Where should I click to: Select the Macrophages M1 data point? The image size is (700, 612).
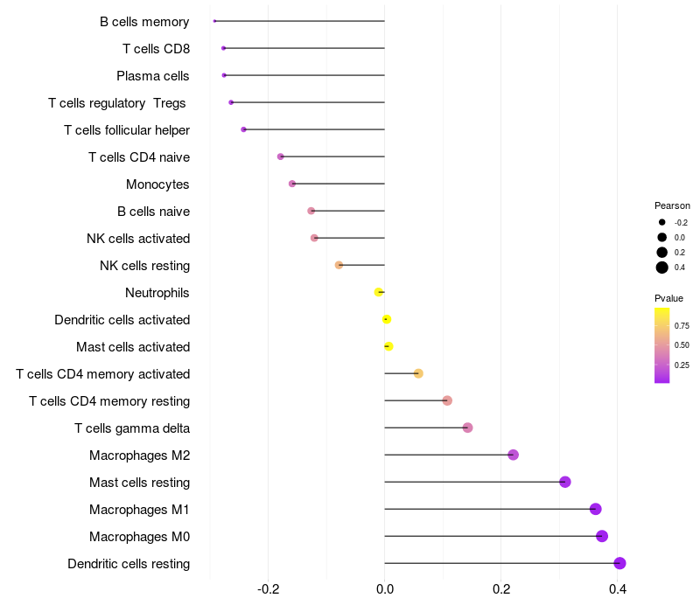595,509
